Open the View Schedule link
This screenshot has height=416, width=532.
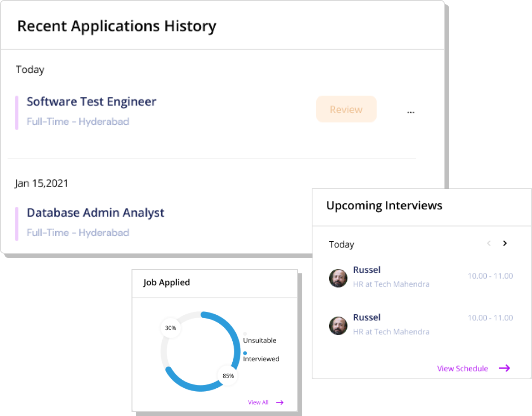[462, 369]
